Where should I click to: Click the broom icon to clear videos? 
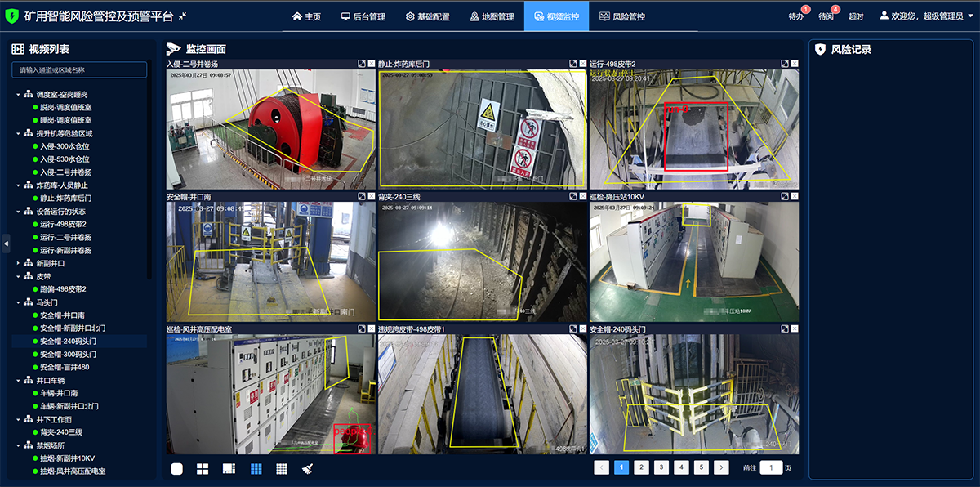(308, 468)
